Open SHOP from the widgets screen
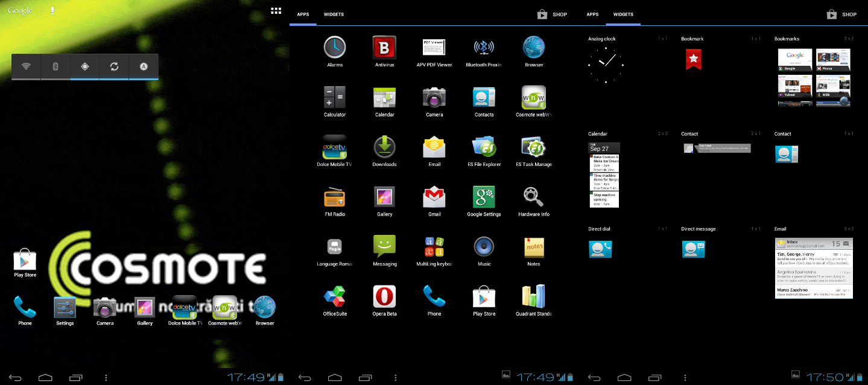 click(x=841, y=14)
